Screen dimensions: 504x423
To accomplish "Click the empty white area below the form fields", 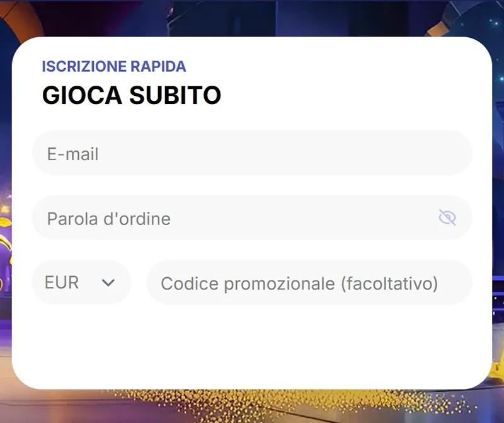I will pos(252,347).
